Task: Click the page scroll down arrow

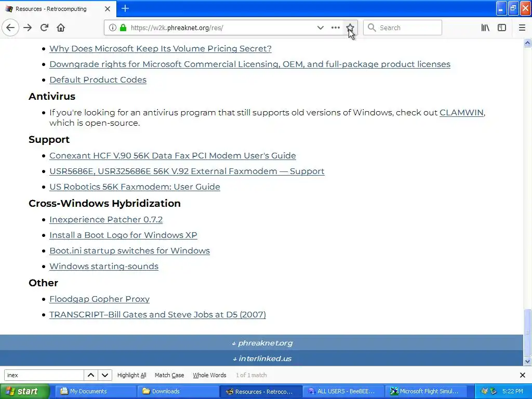Action: [527, 361]
